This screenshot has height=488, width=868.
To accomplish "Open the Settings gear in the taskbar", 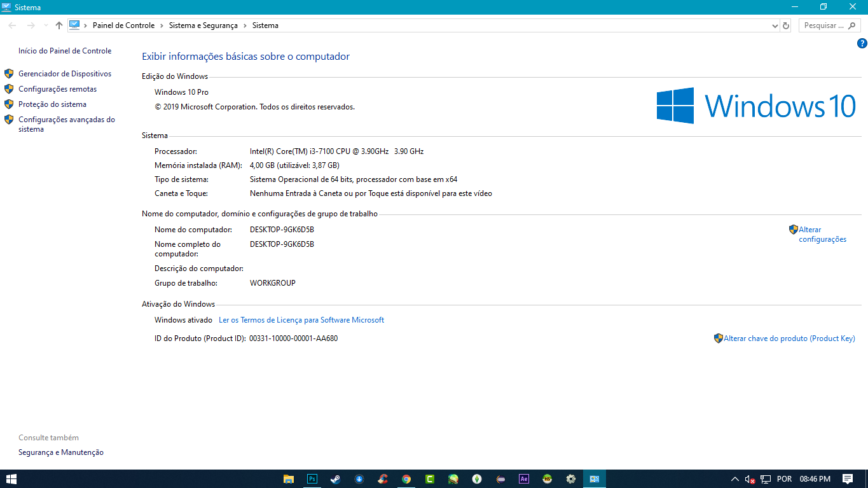I will (571, 479).
